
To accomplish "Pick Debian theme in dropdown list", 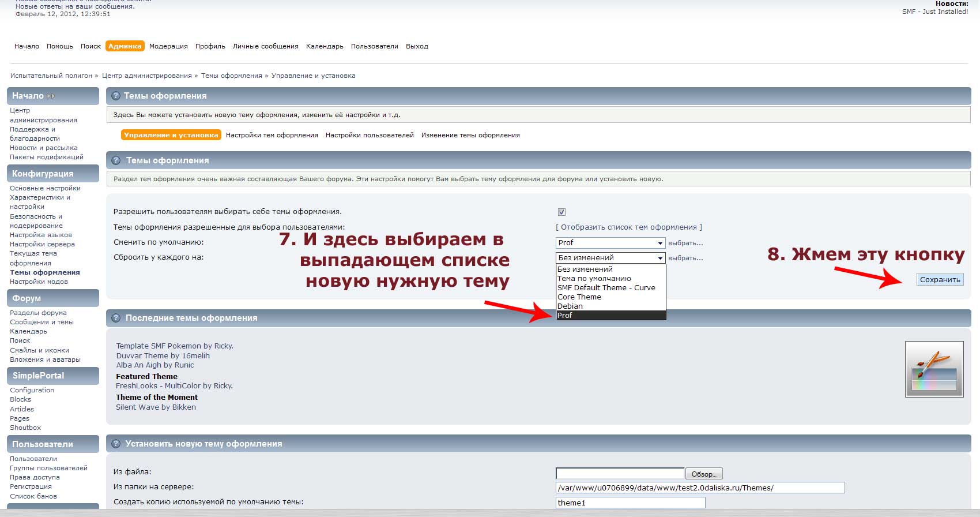I will (610, 306).
